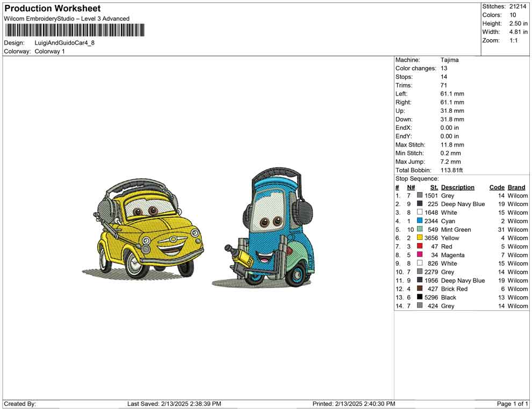The image size is (532, 409).
Task: Click the machine value 'Tajima'
Action: 450,60
